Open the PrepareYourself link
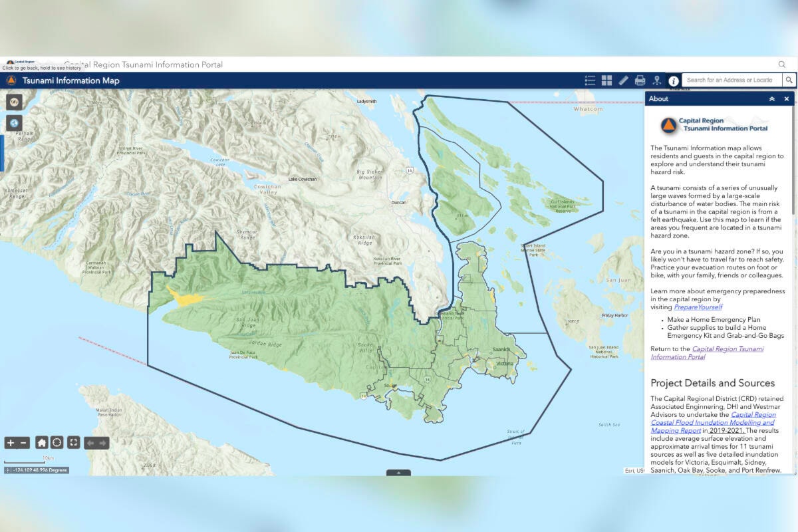The width and height of the screenshot is (798, 532). (698, 307)
